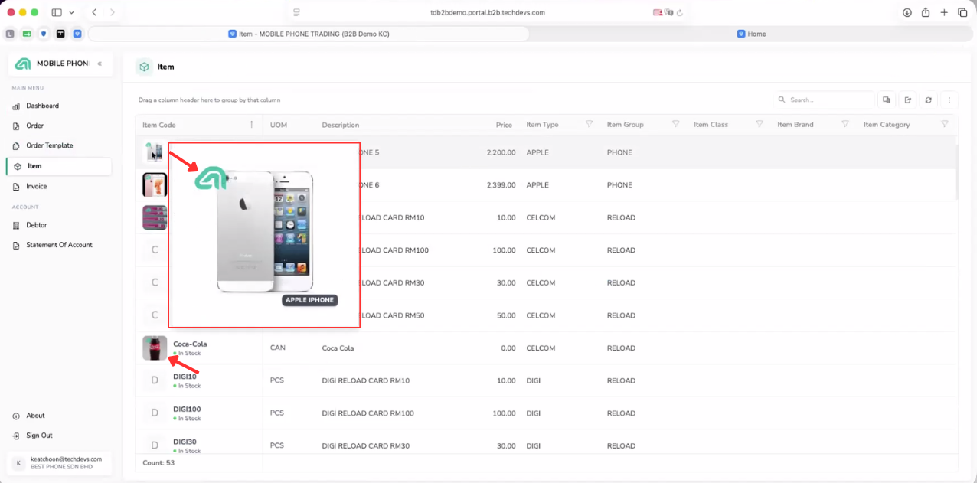Open Item Class column filter
The width and height of the screenshot is (980, 483).
click(x=759, y=124)
